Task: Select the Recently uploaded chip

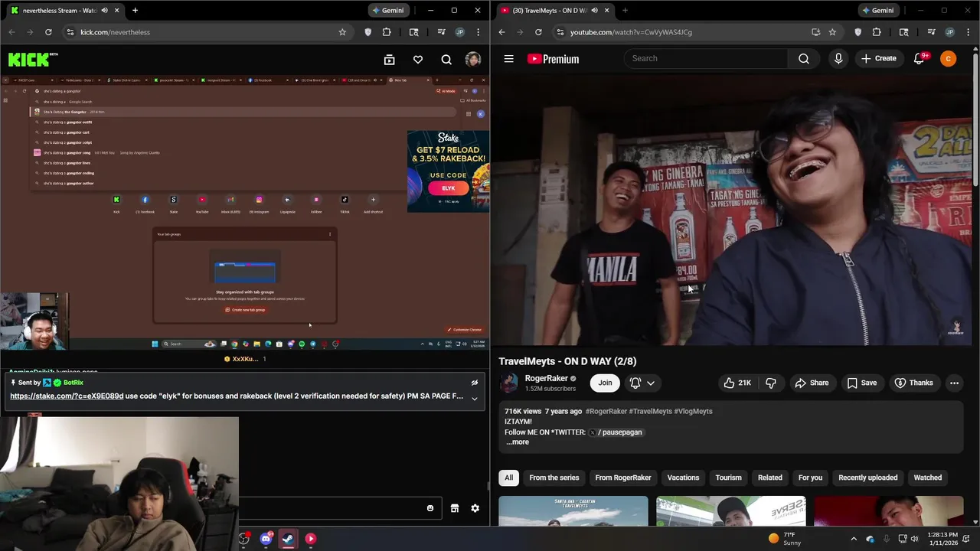Action: pos(868,478)
